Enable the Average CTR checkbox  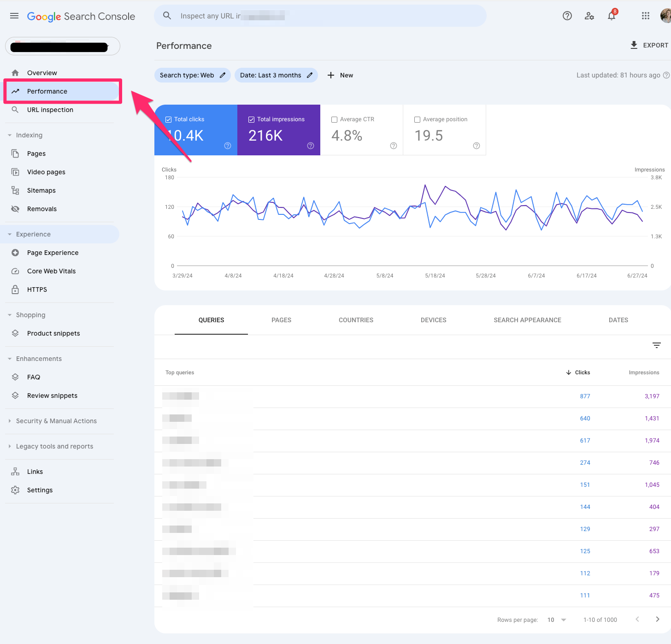(x=334, y=119)
